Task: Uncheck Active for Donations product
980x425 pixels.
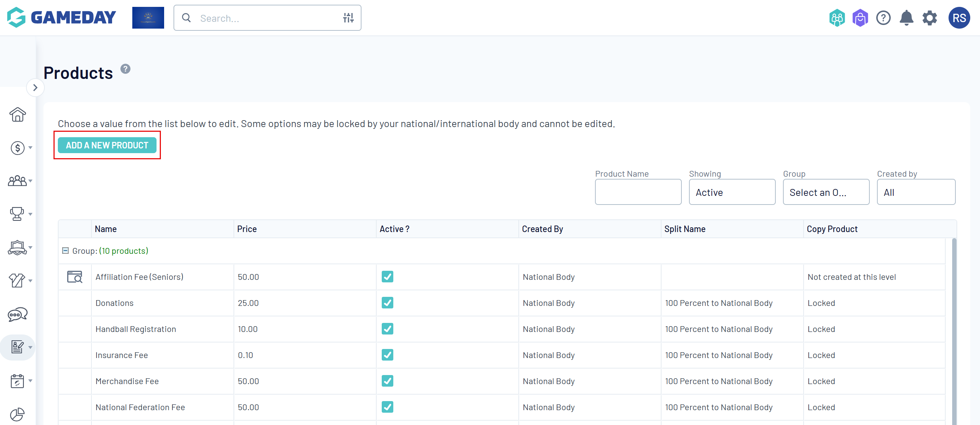Action: point(387,303)
